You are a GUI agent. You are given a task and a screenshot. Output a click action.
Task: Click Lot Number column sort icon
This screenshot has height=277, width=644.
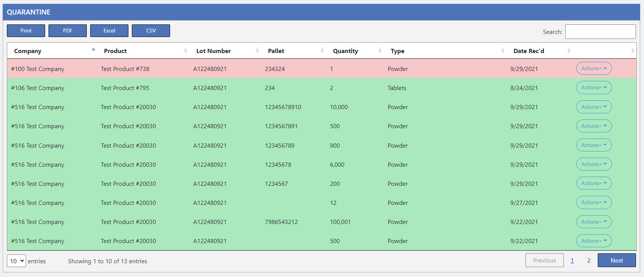257,51
